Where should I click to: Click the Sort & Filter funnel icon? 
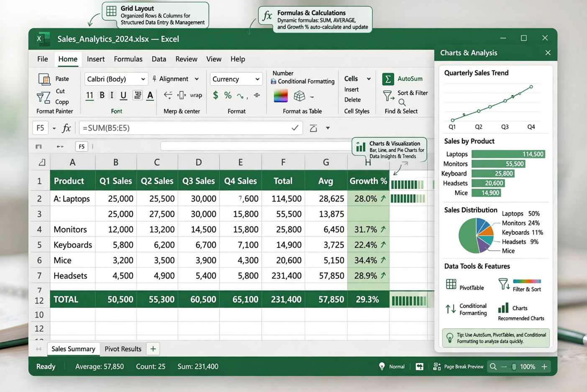[388, 96]
